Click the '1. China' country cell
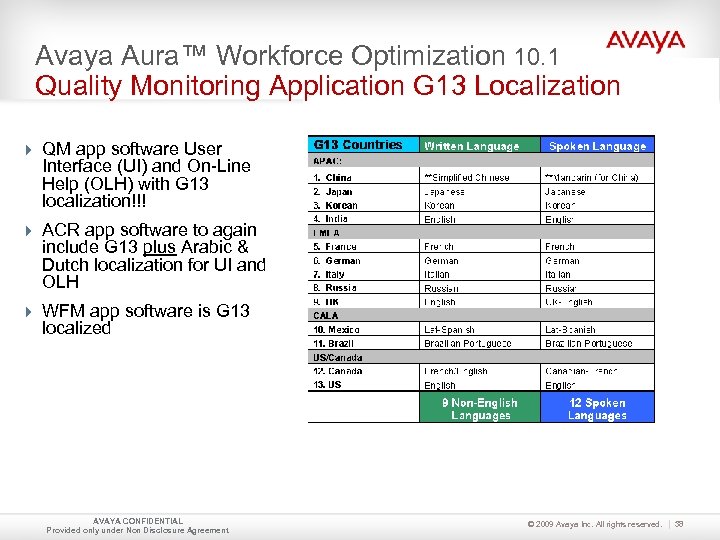Screen dimensions: 720x540 point(363,177)
